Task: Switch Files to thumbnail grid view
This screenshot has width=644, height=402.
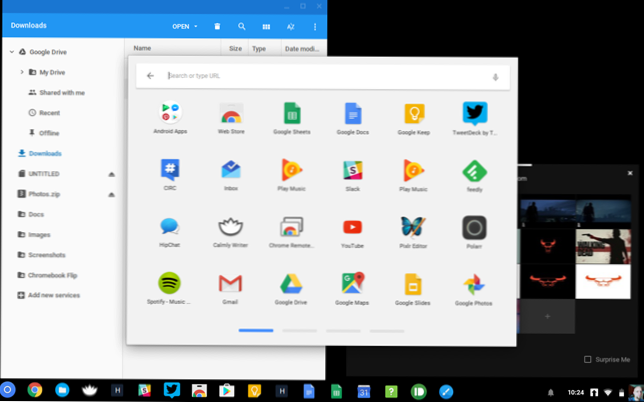Action: coord(266,27)
